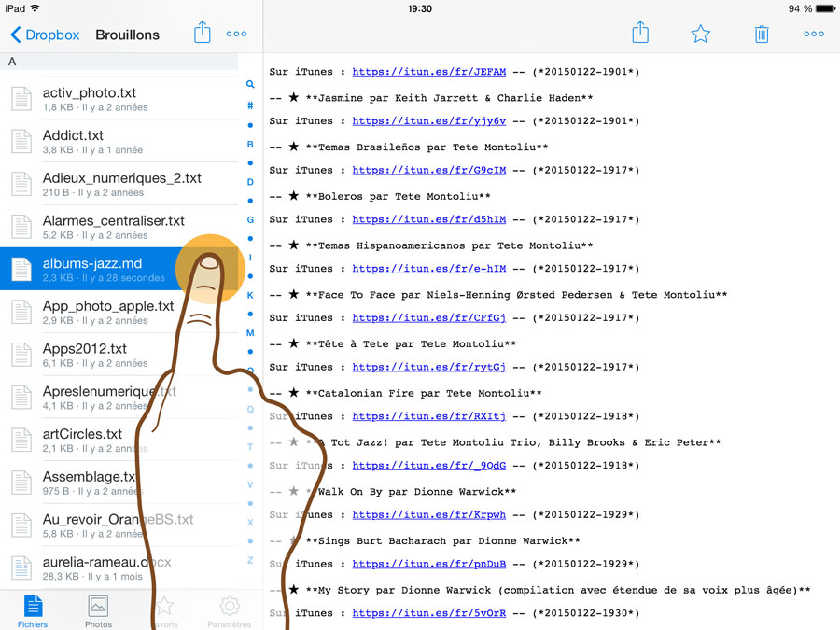Viewport: 840px width, 630px height.
Task: Delete the open document with the trash icon
Action: (x=762, y=34)
